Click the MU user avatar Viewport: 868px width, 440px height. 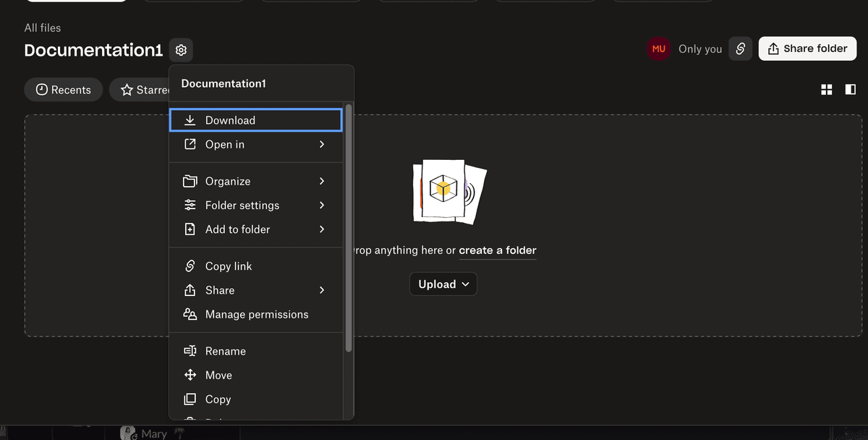(x=658, y=49)
